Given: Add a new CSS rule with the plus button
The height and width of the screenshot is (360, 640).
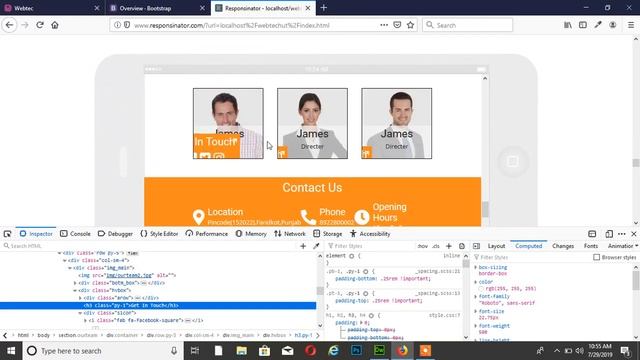Looking at the screenshot, I should coord(449,246).
